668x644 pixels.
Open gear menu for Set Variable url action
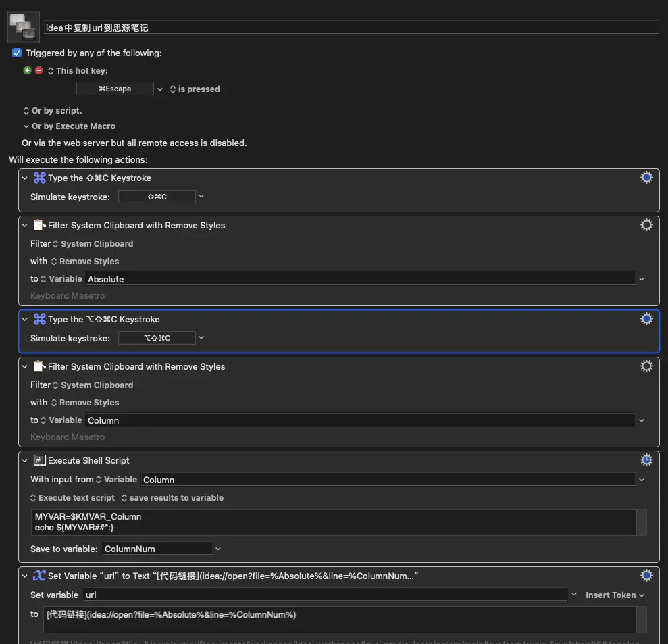(x=646, y=576)
